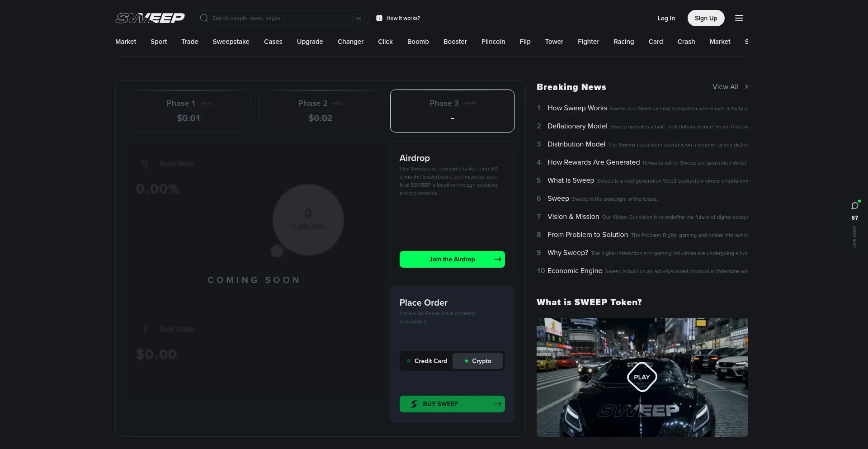Go to the Upgrade page
868x449 pixels.
[310, 42]
